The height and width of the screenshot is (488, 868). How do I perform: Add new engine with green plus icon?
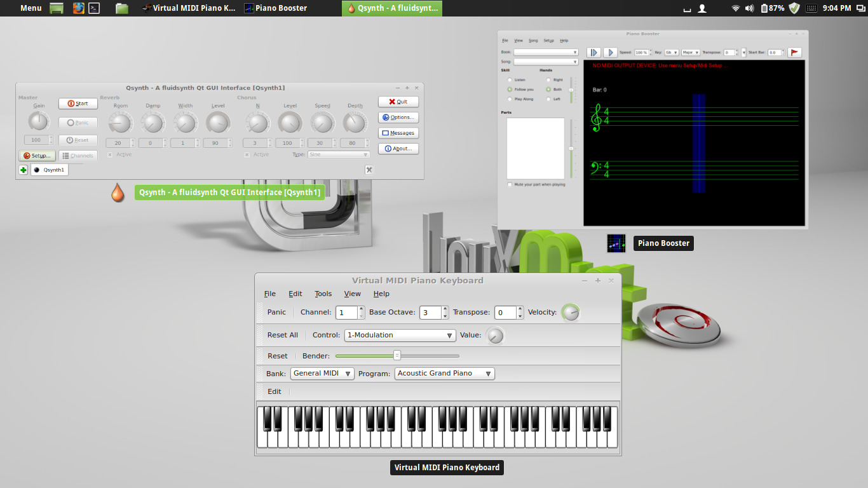click(24, 170)
